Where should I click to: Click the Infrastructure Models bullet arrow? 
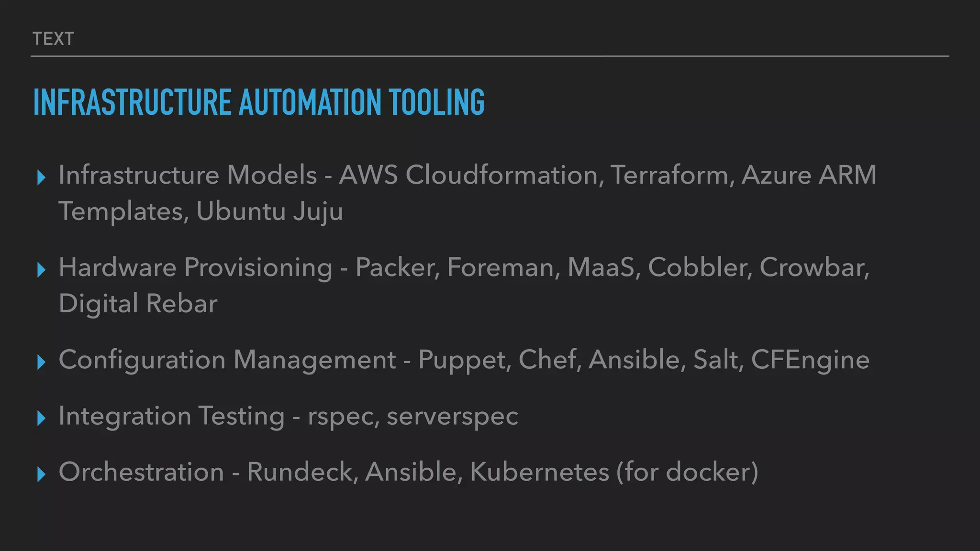pos(41,178)
